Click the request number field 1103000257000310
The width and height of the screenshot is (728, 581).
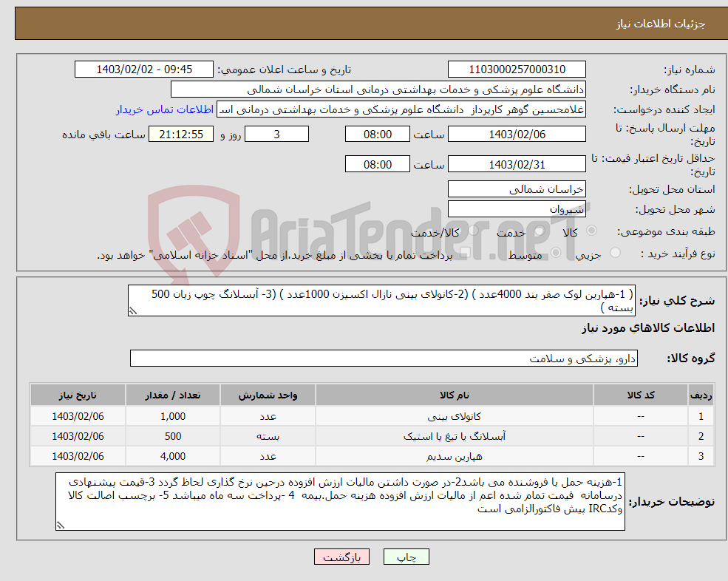(517, 69)
